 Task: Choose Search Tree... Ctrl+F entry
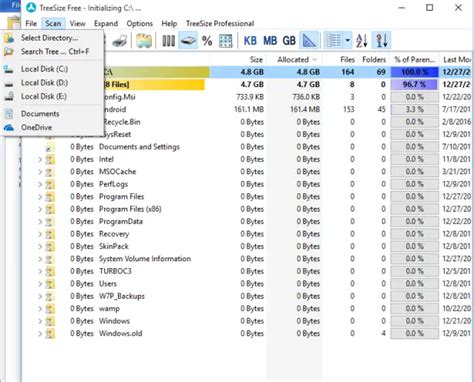click(53, 52)
